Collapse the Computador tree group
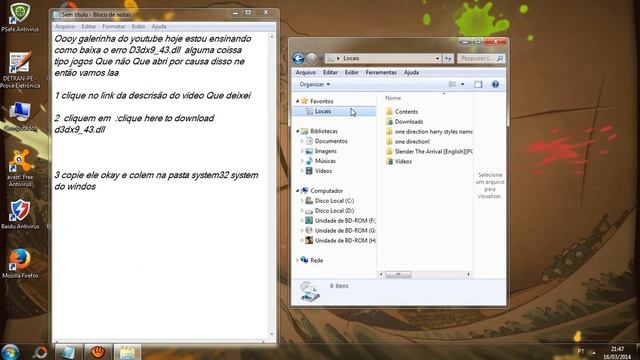This screenshot has height=360, width=640. point(298,191)
